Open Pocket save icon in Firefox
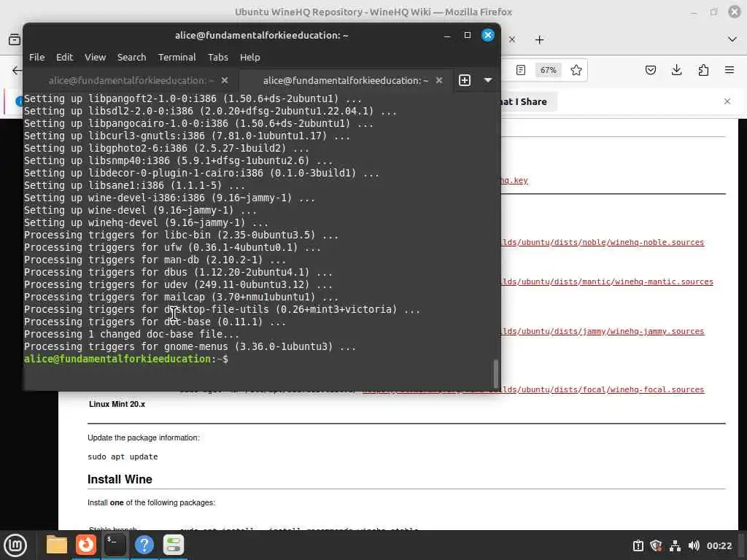The image size is (747, 560). pos(650,70)
